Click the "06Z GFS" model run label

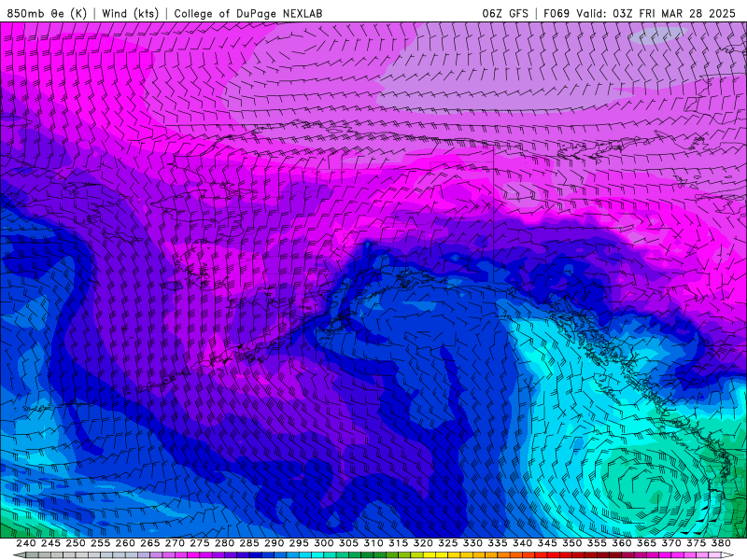tap(505, 13)
